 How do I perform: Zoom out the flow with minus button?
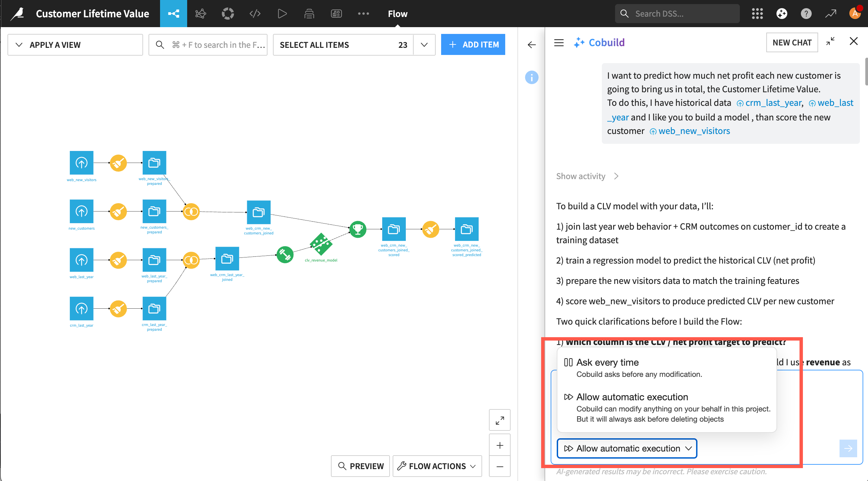pyautogui.click(x=500, y=466)
